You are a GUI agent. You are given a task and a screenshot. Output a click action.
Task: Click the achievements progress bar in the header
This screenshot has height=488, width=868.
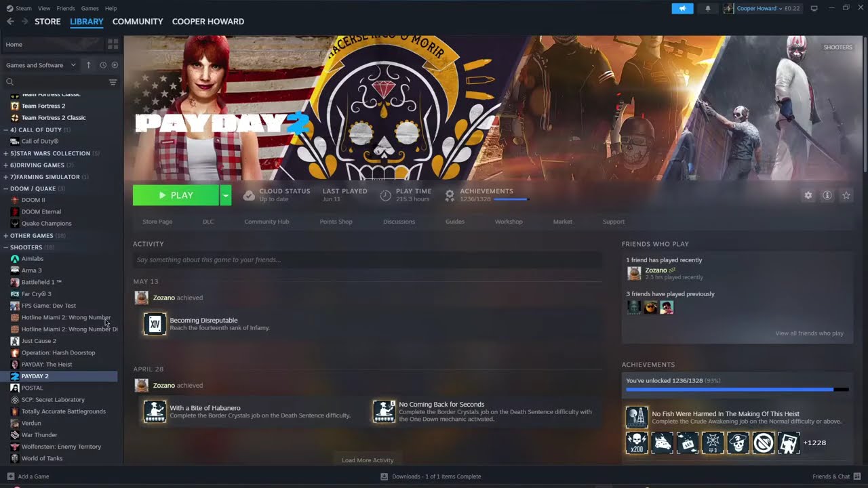click(511, 199)
